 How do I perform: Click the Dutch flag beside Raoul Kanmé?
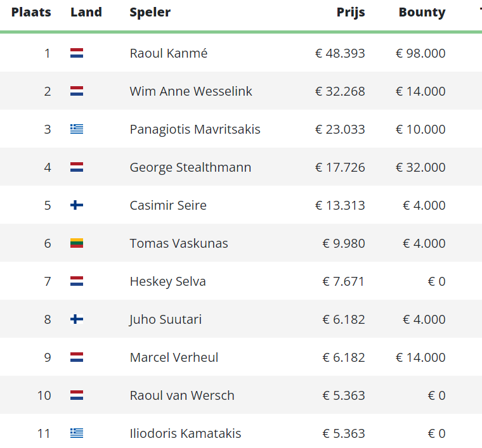click(77, 53)
